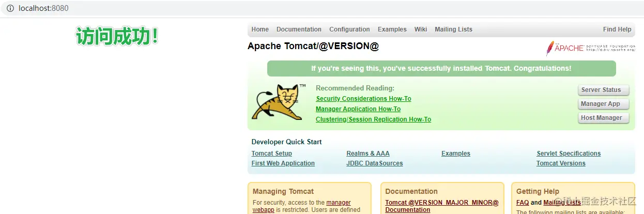Click the Recommended Reading heading

tap(355, 88)
